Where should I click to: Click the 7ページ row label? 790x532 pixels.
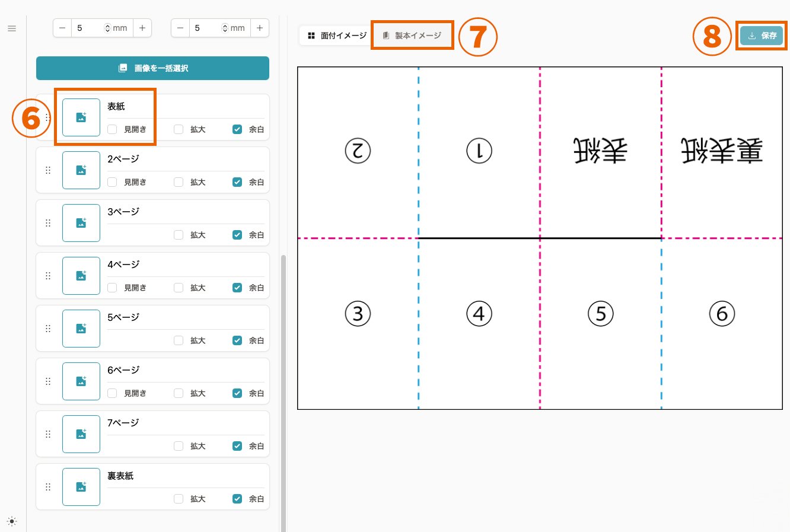(123, 423)
